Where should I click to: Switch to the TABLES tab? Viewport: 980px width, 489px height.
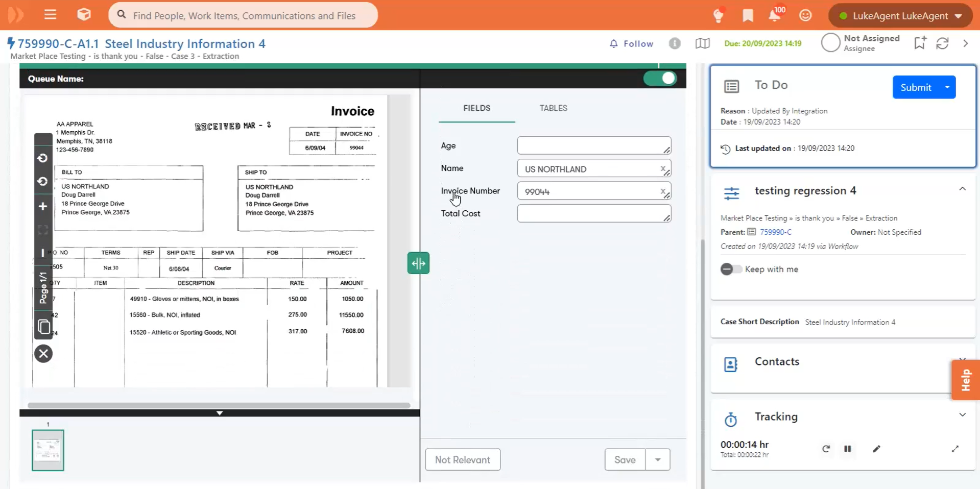pos(553,108)
